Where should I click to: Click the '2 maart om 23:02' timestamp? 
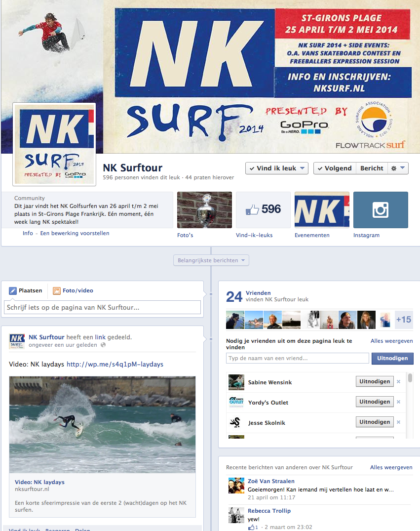288,527
